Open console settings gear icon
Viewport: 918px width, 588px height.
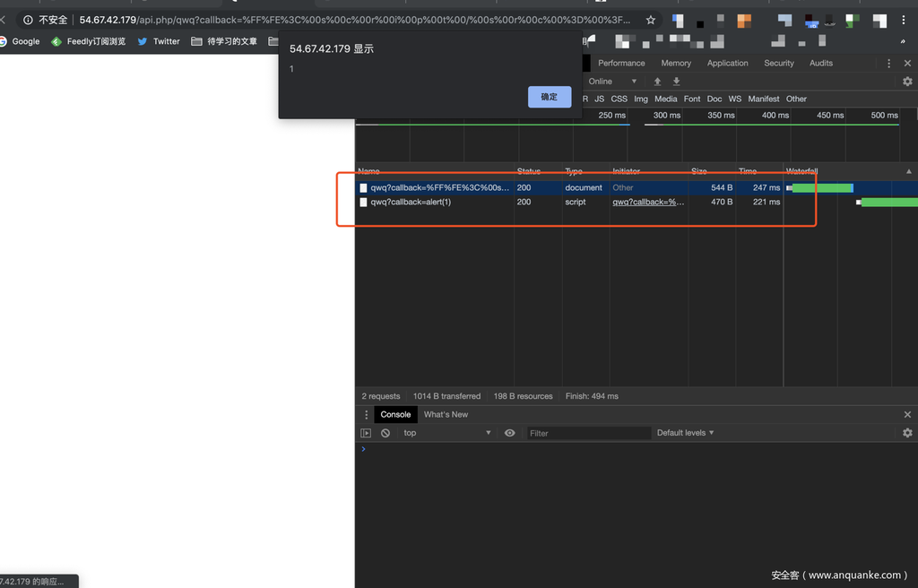(x=907, y=433)
